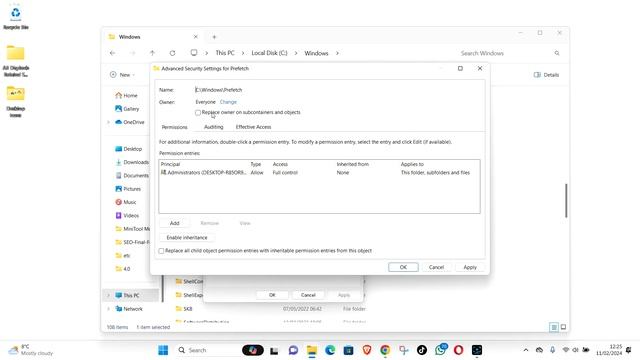Open clock and date in taskbar
This screenshot has height=360, width=640.
click(x=609, y=350)
